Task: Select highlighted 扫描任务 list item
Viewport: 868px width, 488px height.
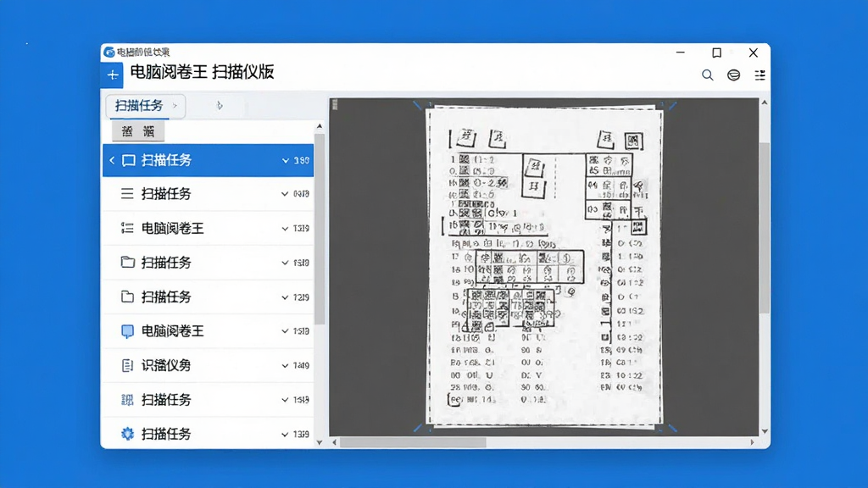Action: coord(209,160)
